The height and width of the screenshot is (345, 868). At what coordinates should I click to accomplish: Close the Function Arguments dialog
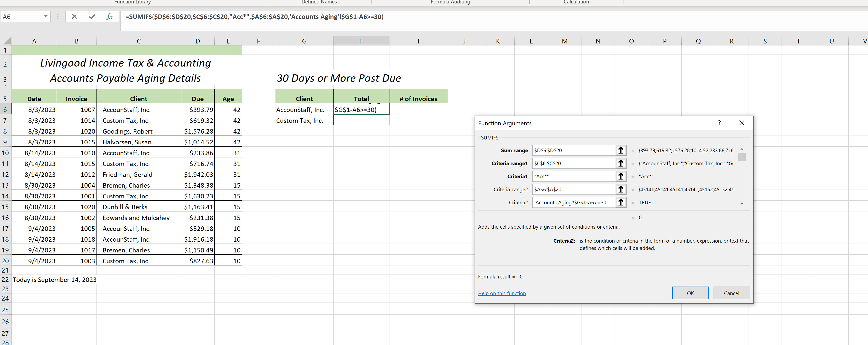click(742, 123)
